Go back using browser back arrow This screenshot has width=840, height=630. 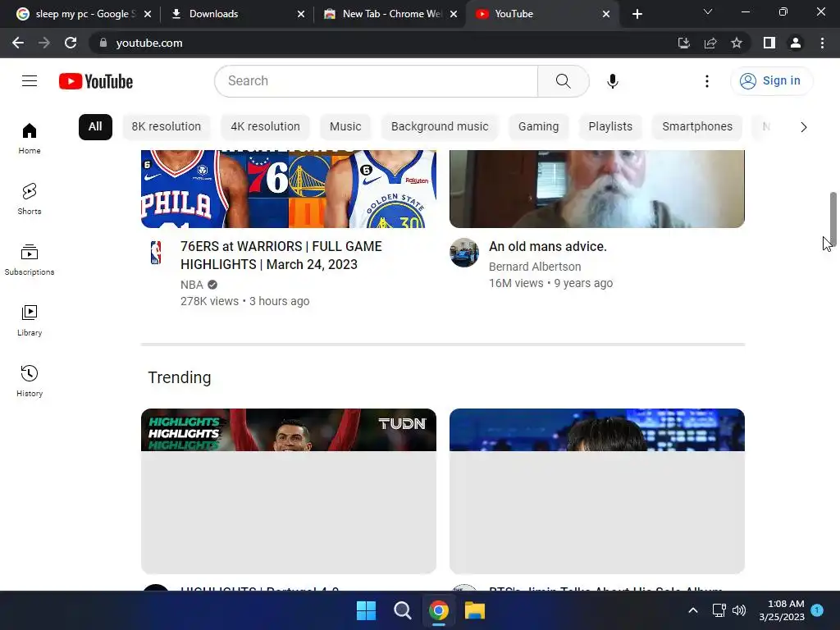coord(18,43)
